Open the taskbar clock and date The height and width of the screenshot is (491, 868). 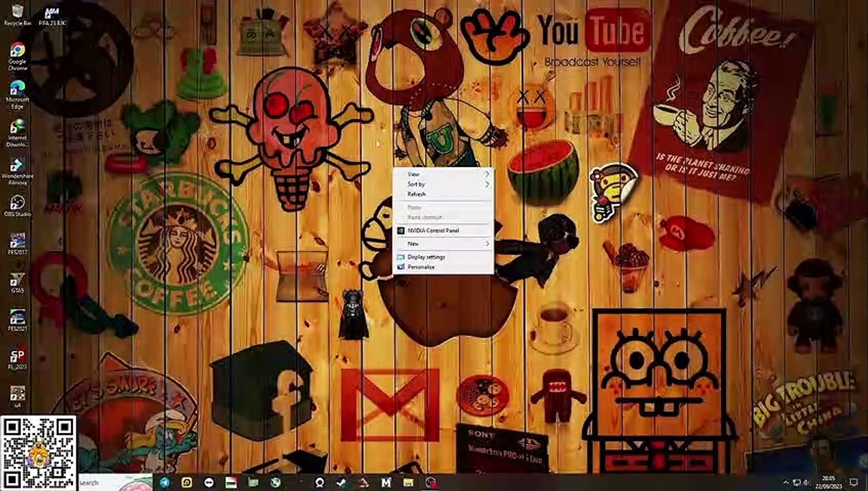(828, 482)
